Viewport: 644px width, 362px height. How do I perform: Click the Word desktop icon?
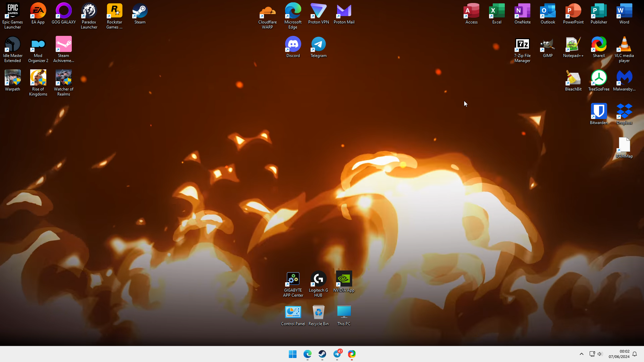625,13
